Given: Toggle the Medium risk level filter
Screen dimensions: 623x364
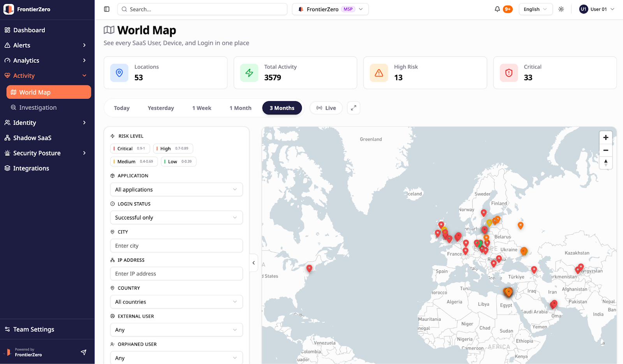Looking at the screenshot, I should (x=134, y=162).
